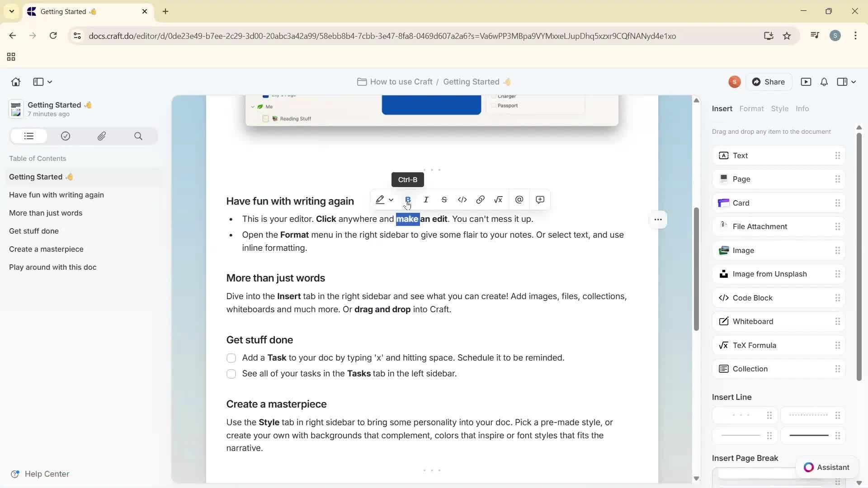Add a link using the link icon
The image size is (868, 488).
[481, 199]
